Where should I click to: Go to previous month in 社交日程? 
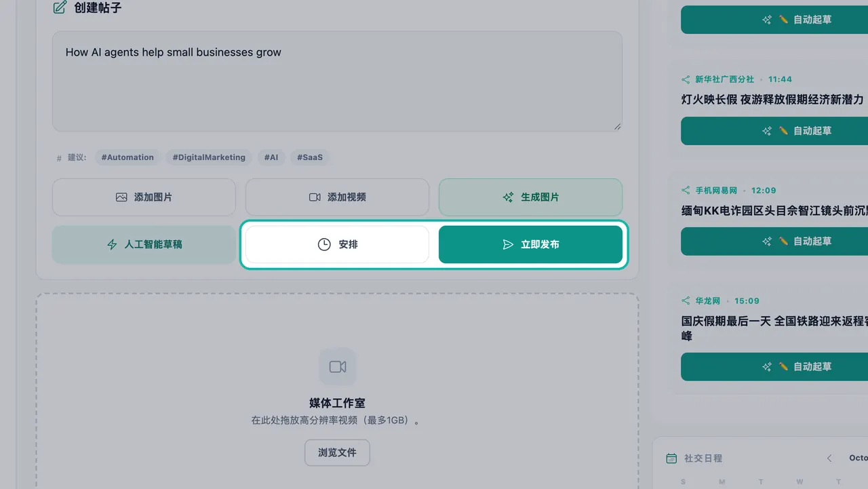(x=829, y=458)
